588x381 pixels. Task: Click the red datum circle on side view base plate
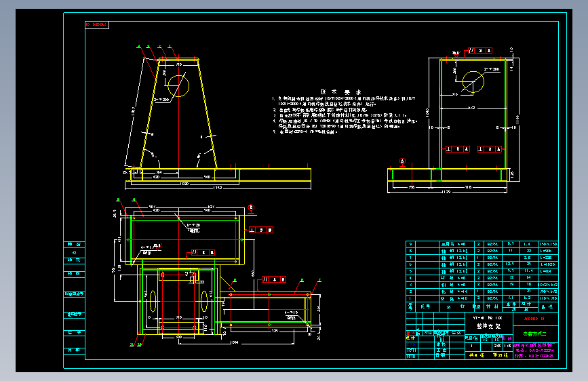coord(402,161)
